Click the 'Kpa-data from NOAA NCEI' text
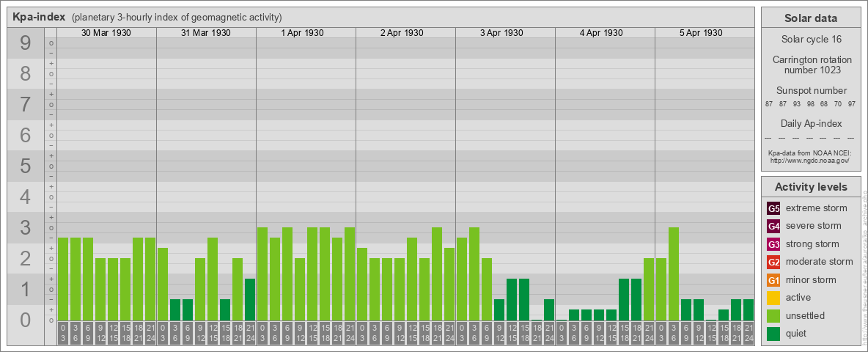The width and height of the screenshot is (868, 352). tap(810, 153)
